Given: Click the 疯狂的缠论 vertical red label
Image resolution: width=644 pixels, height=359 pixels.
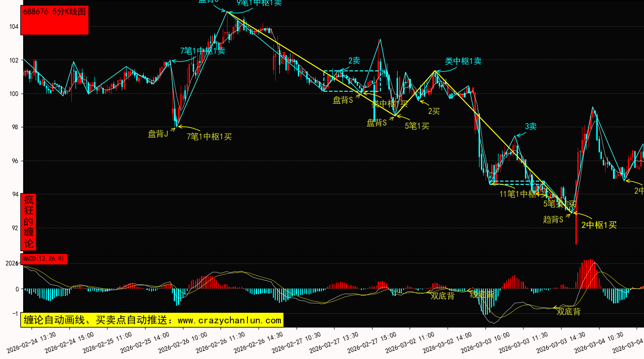Looking at the screenshot, I should pyautogui.click(x=29, y=222).
